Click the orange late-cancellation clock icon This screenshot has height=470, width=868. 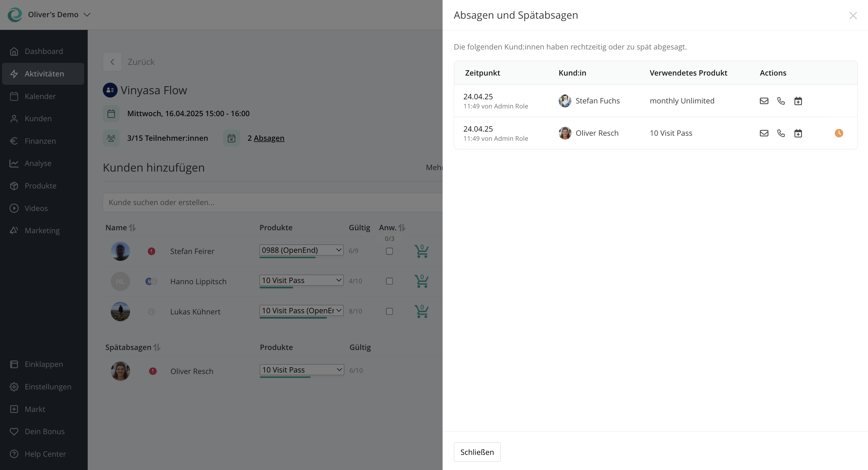pyautogui.click(x=839, y=133)
